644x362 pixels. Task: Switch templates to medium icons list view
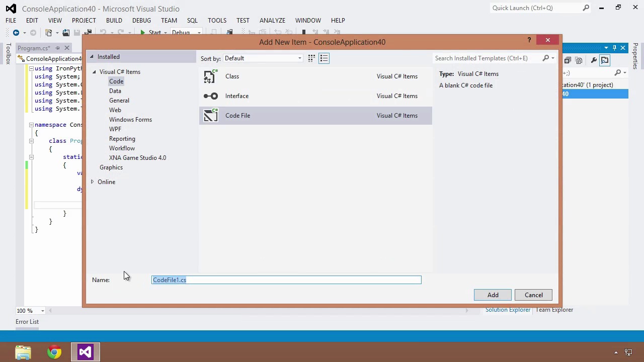(x=324, y=58)
